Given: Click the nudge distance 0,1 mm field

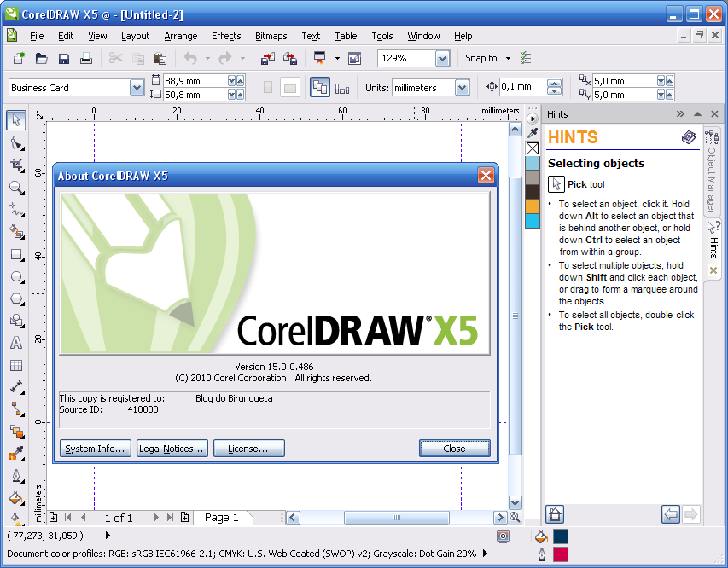Looking at the screenshot, I should click(523, 86).
